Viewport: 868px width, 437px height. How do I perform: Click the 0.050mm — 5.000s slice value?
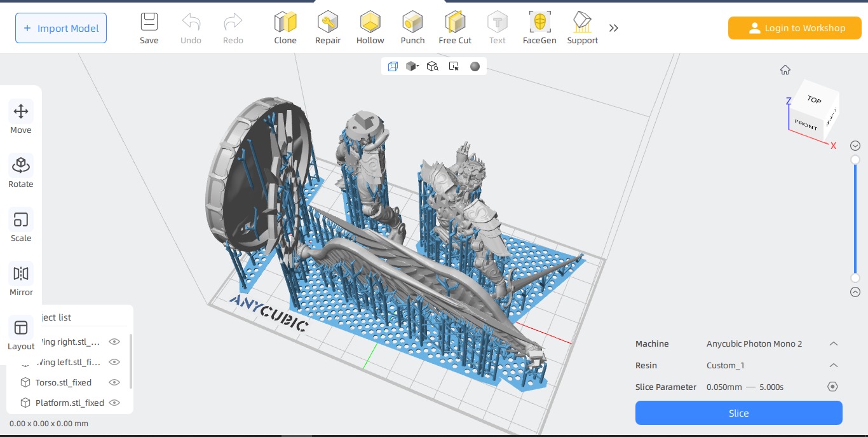pos(745,387)
